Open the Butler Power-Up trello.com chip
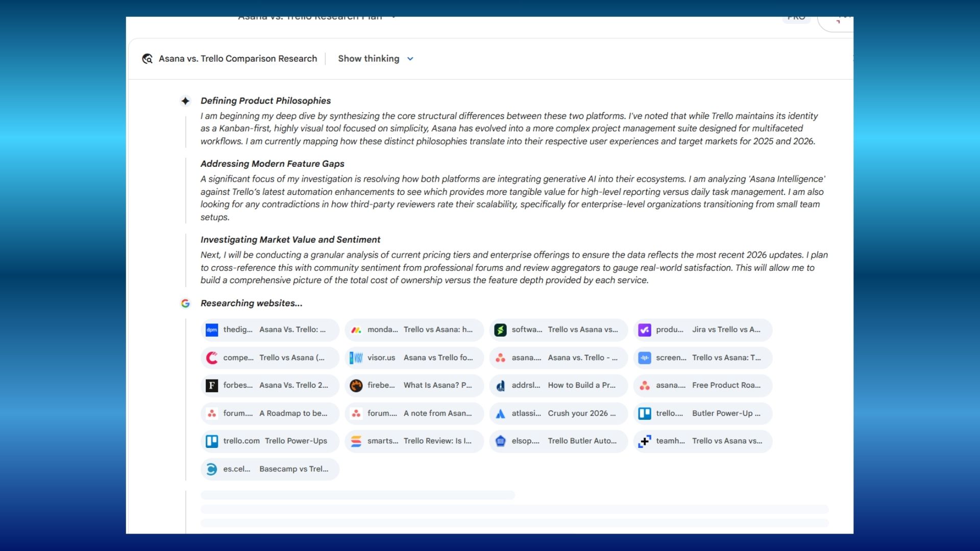 click(702, 413)
